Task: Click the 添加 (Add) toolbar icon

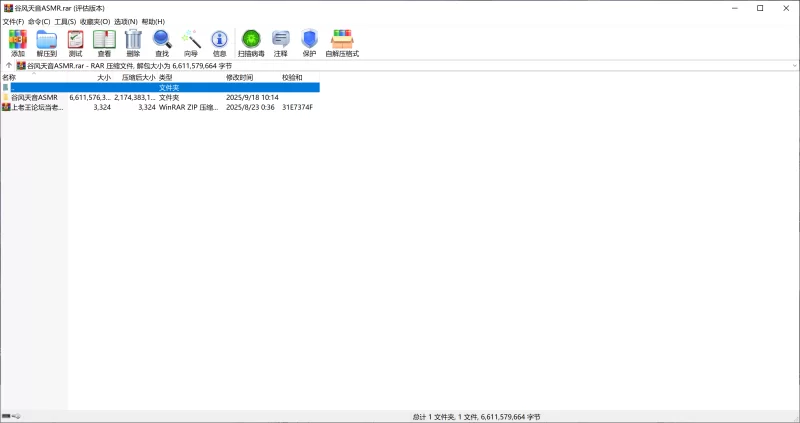Action: [18, 43]
